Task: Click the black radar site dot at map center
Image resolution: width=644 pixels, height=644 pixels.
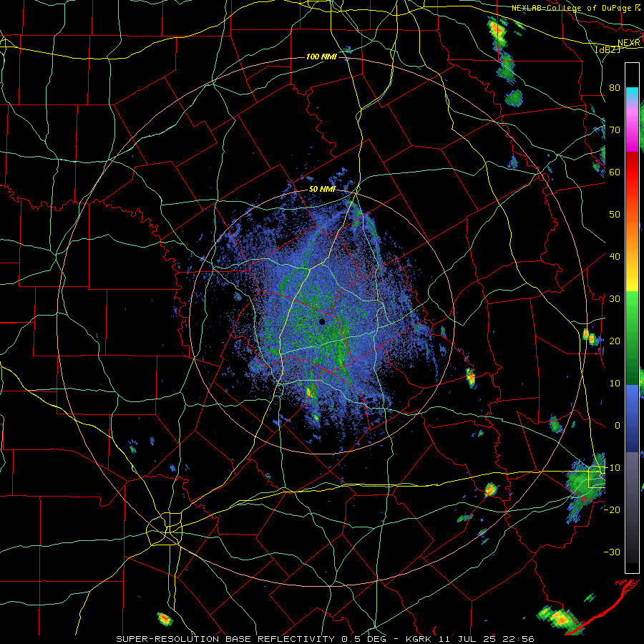Action: (x=323, y=321)
